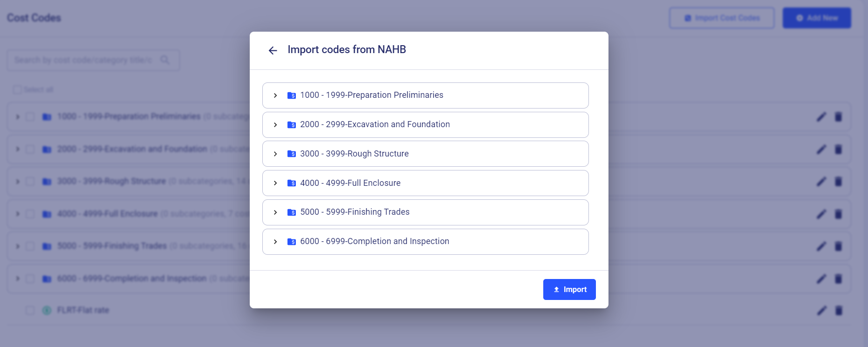Click folder icon for 4000 - 4999 Full Enclosure
Viewport: 868px width, 347px height.
point(292,183)
